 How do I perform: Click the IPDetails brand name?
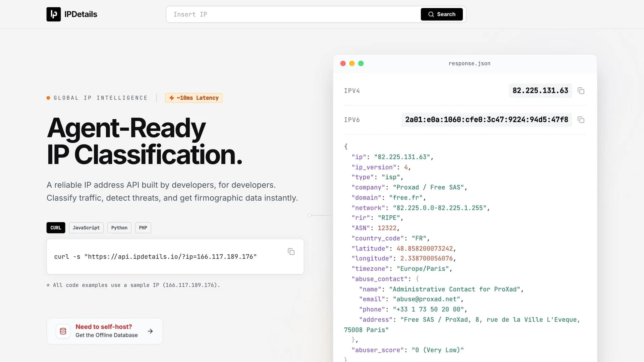pos(80,14)
